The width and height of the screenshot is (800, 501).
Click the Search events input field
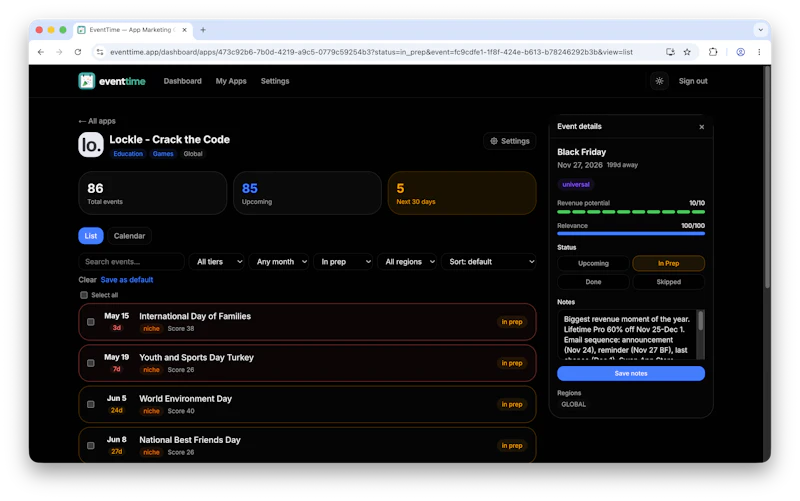pyautogui.click(x=131, y=262)
